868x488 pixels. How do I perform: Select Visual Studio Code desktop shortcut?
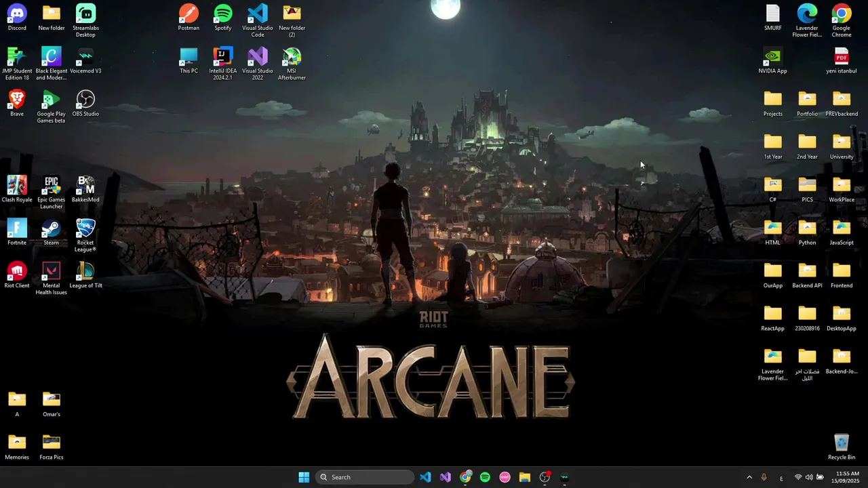tap(258, 21)
